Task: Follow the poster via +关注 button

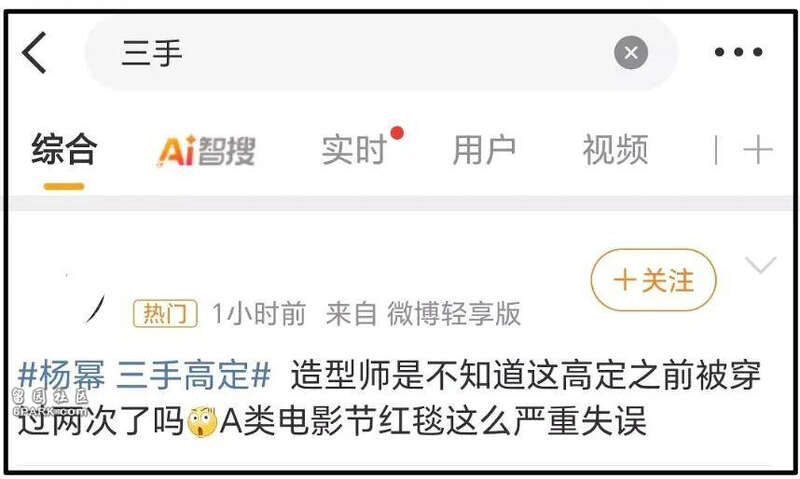Action: coord(653,280)
